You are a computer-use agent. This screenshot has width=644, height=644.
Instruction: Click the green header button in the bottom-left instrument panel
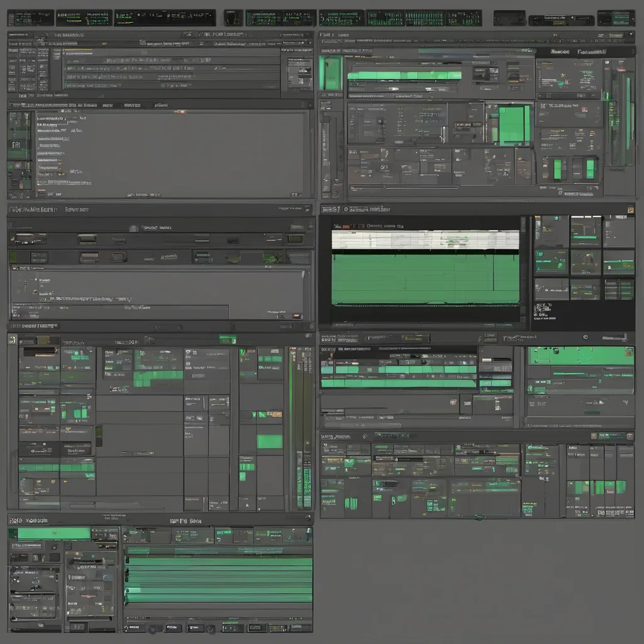[x=53, y=533]
